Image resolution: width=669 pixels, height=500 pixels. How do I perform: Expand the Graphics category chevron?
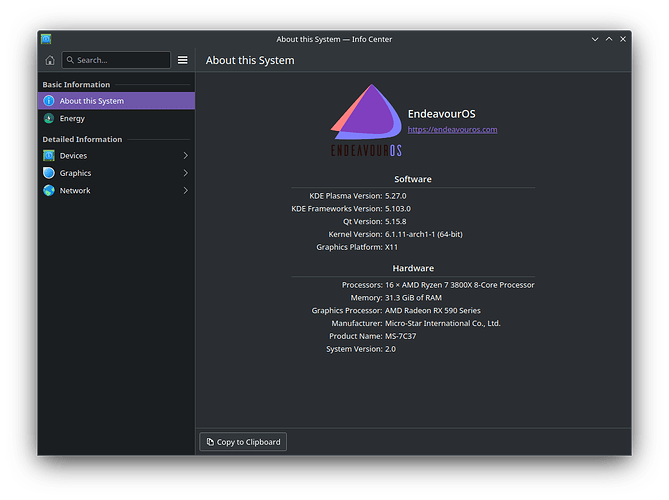(x=186, y=173)
